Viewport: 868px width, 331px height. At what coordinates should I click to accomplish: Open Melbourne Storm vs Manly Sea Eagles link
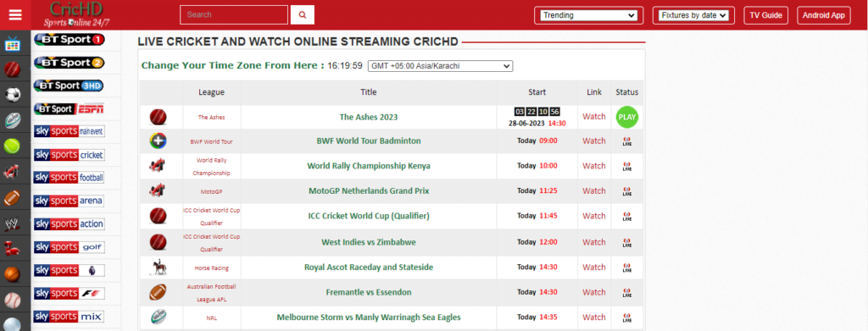click(x=369, y=317)
